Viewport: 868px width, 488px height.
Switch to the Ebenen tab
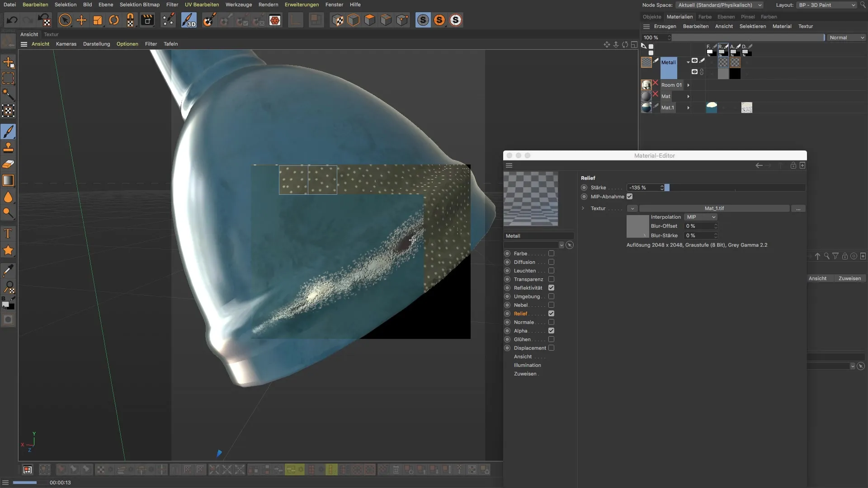click(726, 17)
